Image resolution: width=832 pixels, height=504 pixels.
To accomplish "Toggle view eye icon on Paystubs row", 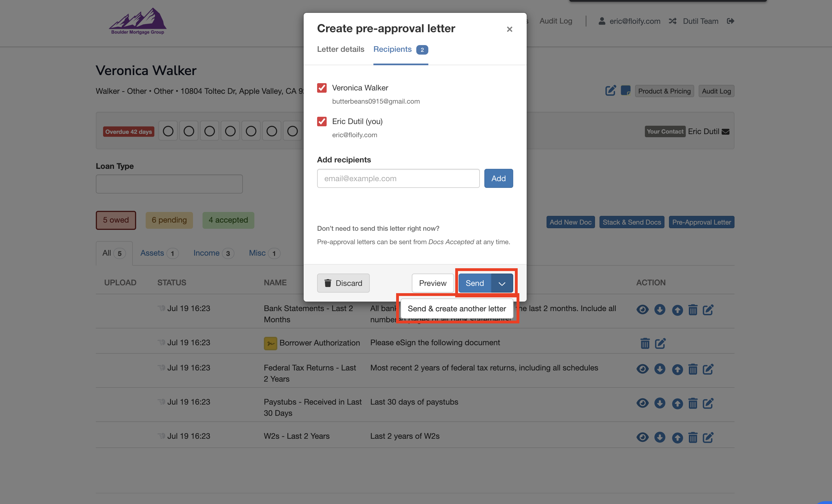I will coord(642,403).
